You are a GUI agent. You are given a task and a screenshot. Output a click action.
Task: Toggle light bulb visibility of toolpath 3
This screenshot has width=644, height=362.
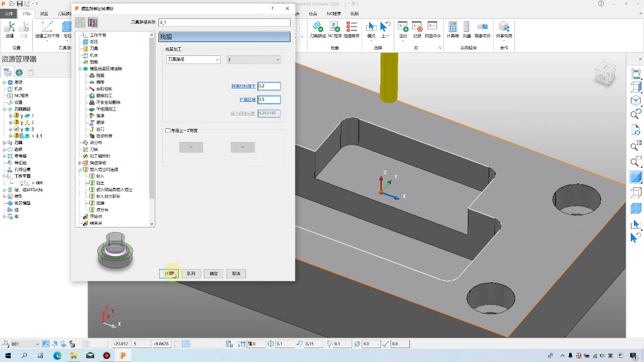[x=22, y=129]
